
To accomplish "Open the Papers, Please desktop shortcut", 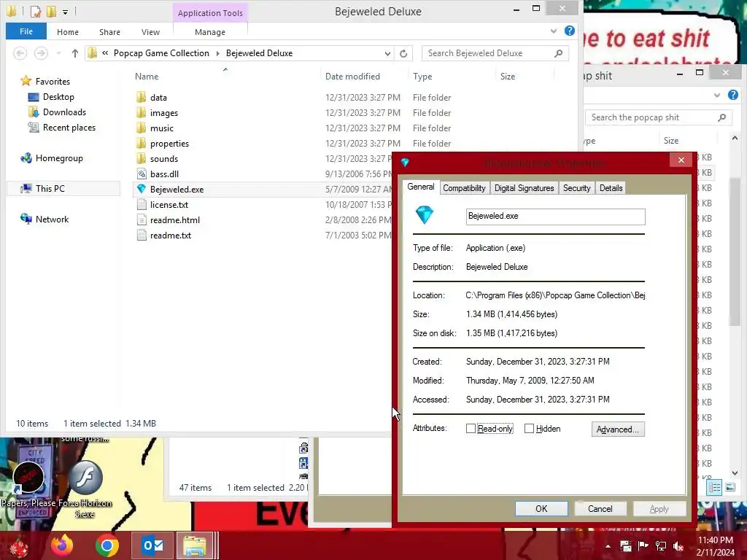I will (28, 482).
